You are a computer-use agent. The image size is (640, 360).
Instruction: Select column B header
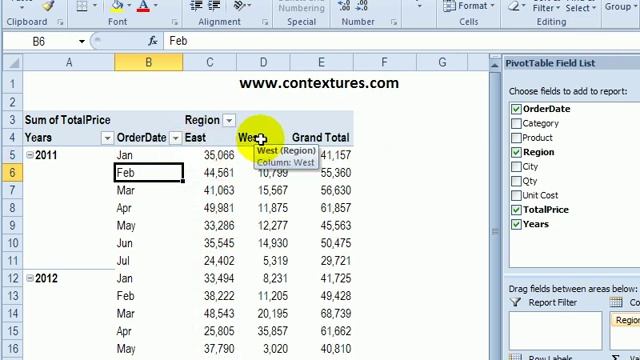point(149,63)
